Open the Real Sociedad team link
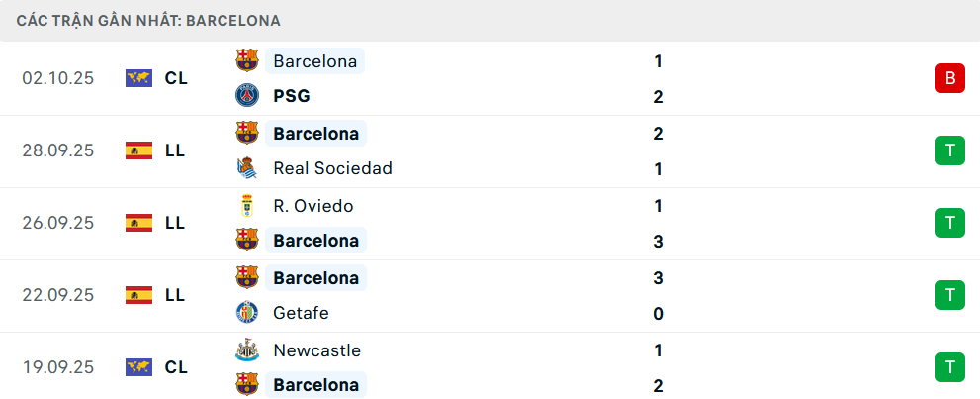 click(x=332, y=168)
